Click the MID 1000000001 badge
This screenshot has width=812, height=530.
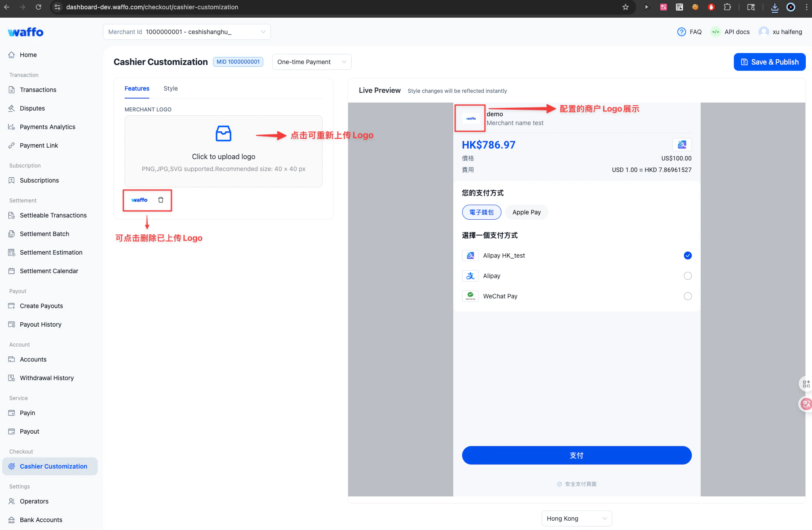(x=238, y=62)
